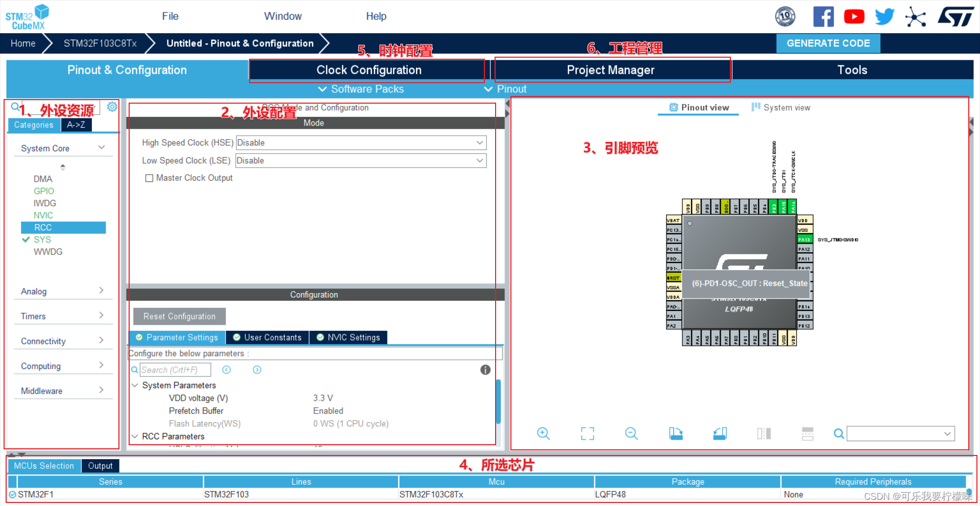Screen dimensions: 980x506
Task: Switch to Project Manager tab
Action: coord(610,70)
